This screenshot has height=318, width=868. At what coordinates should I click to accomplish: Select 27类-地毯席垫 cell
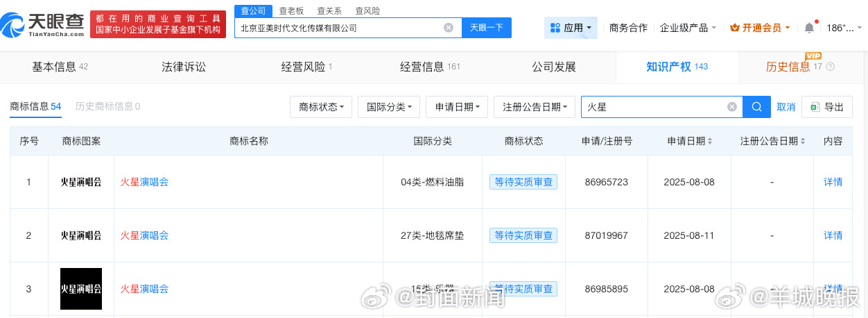[433, 235]
